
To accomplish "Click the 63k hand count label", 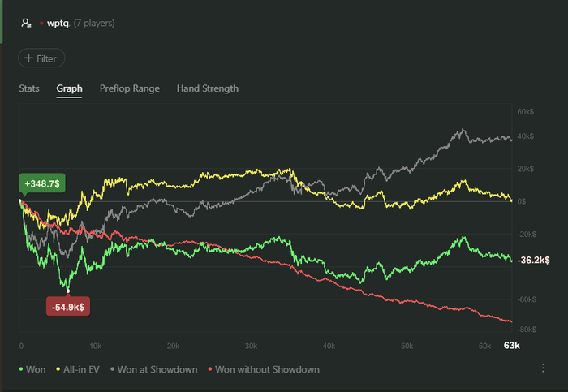I will 511,346.
